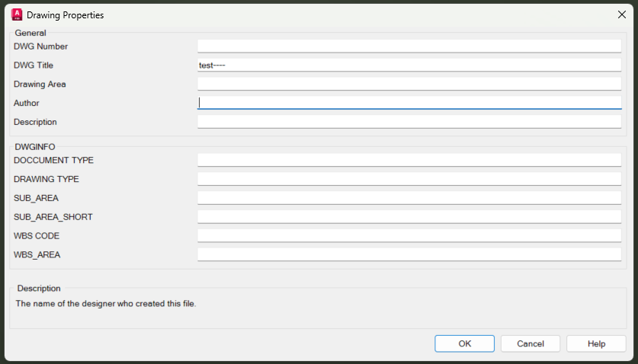
Task: Click the Drawing Properties window title
Action: [x=65, y=15]
